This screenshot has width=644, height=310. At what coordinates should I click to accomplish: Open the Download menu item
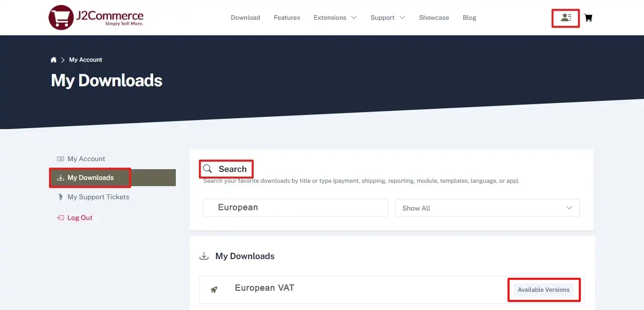[246, 17]
